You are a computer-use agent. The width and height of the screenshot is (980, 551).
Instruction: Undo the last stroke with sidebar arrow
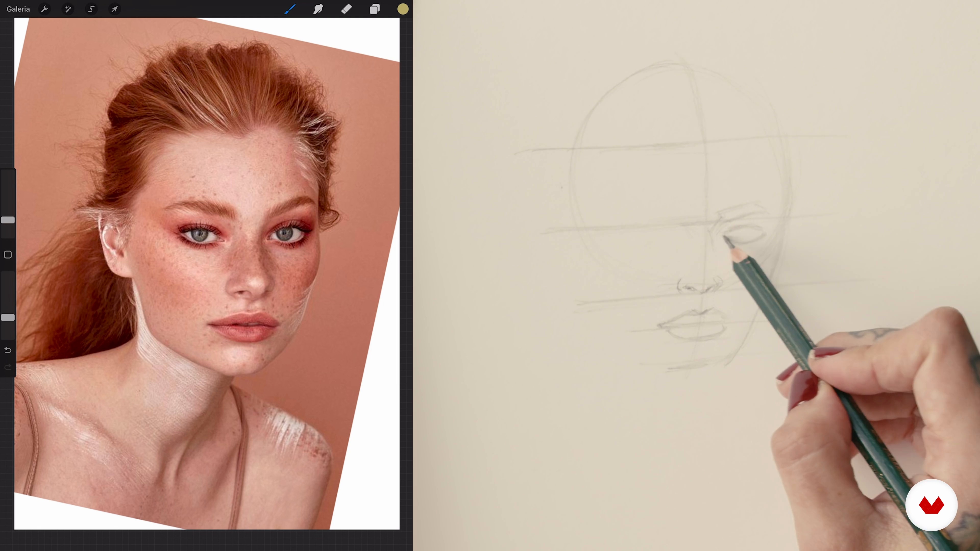click(x=8, y=350)
